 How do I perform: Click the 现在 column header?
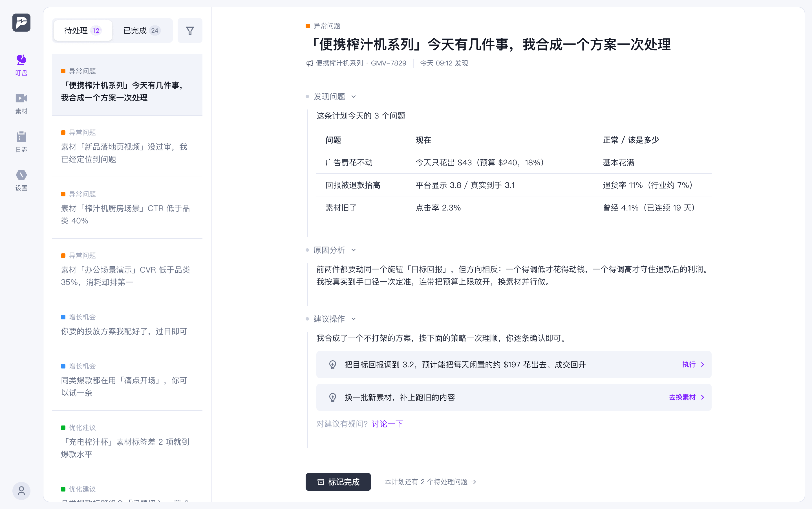423,140
